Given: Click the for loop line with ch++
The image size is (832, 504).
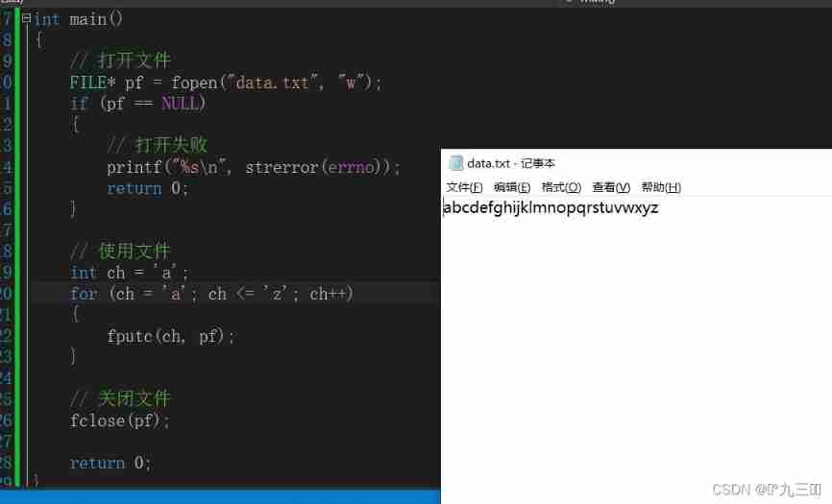Looking at the screenshot, I should (x=211, y=294).
